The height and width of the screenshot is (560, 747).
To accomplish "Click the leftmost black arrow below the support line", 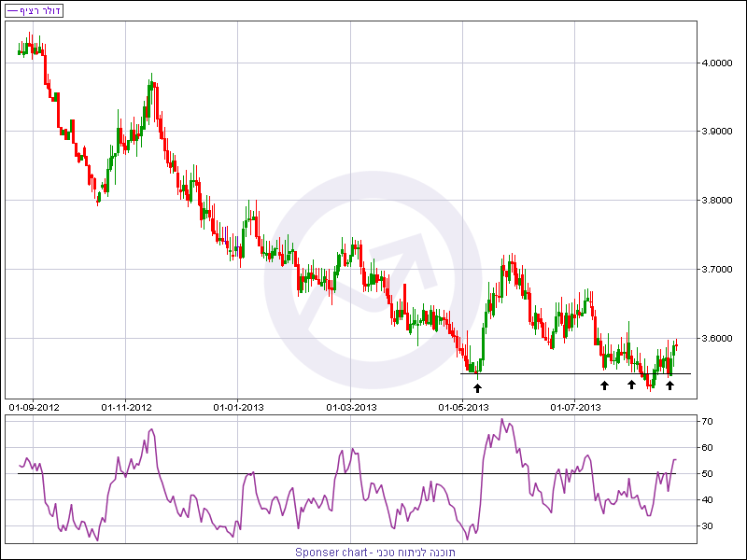I will pyautogui.click(x=477, y=386).
